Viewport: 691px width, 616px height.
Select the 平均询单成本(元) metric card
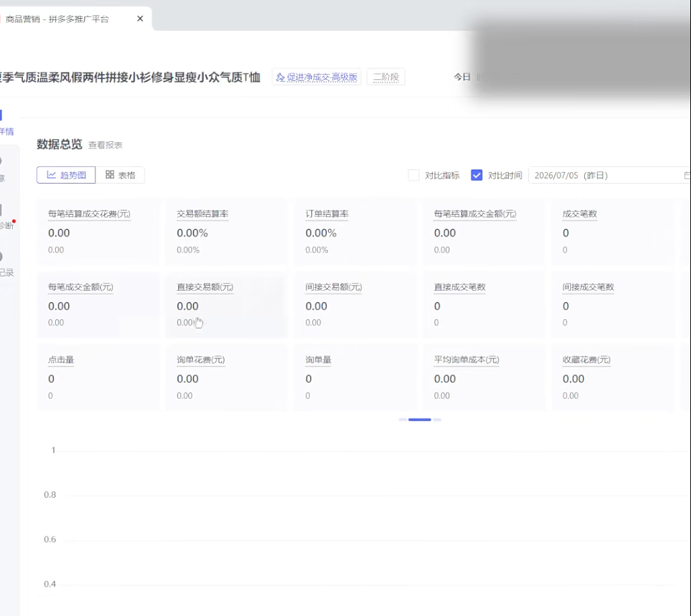484,378
